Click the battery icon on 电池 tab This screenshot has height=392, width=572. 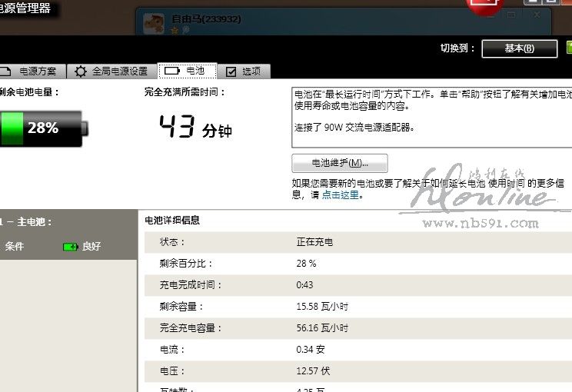point(171,71)
